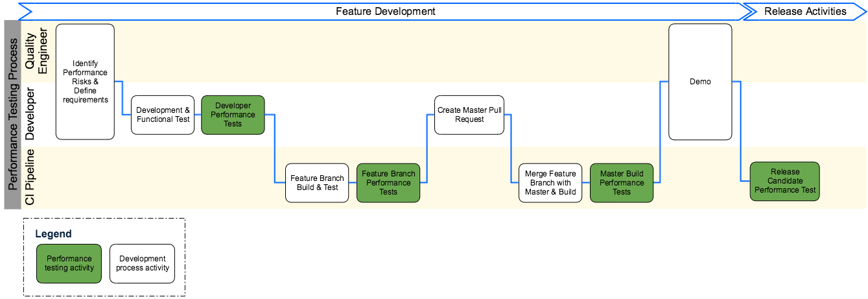This screenshot has width=868, height=299.
Task: Click the Performance Testing Process vertical label
Action: point(12,114)
